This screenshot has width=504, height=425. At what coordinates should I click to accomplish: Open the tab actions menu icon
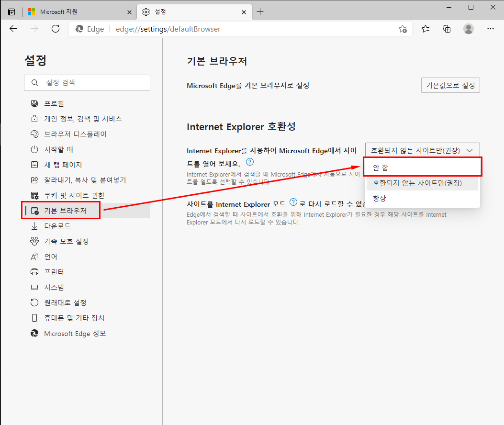pos(11,12)
